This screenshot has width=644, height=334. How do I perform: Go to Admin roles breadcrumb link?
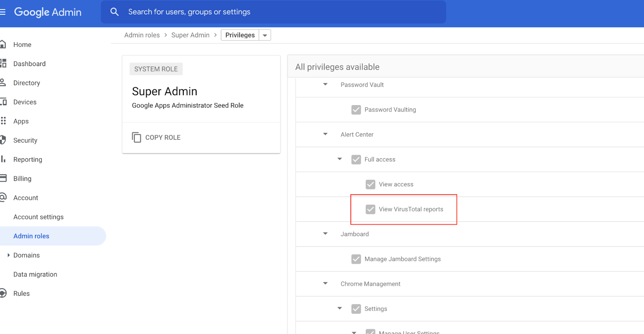142,35
